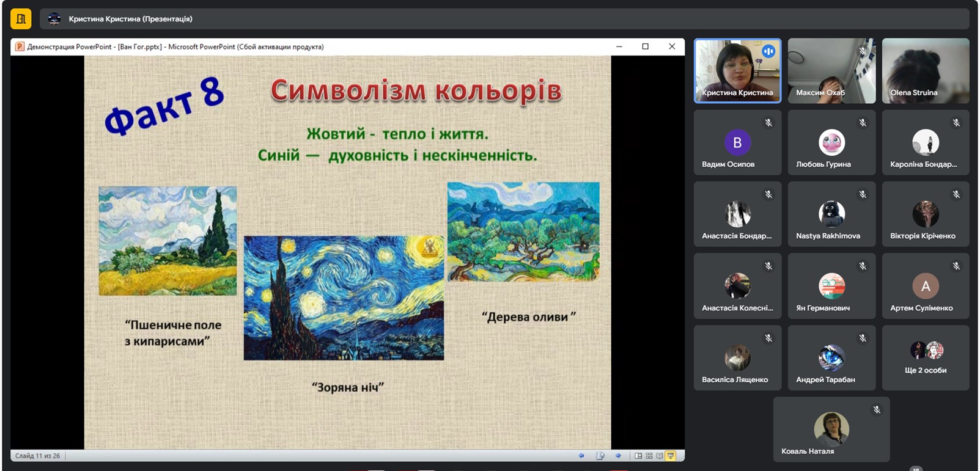This screenshot has width=980, height=471.
Task: Switch to Reading view icon
Action: pyautogui.click(x=660, y=456)
